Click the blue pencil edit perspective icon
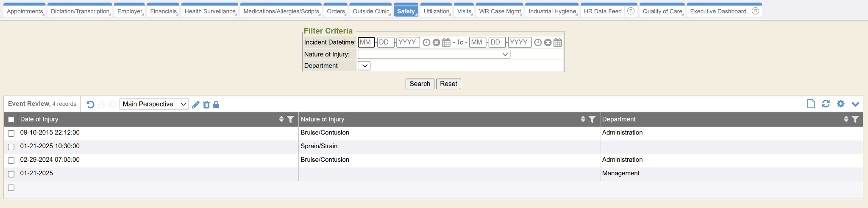868x208 pixels. pos(195,104)
